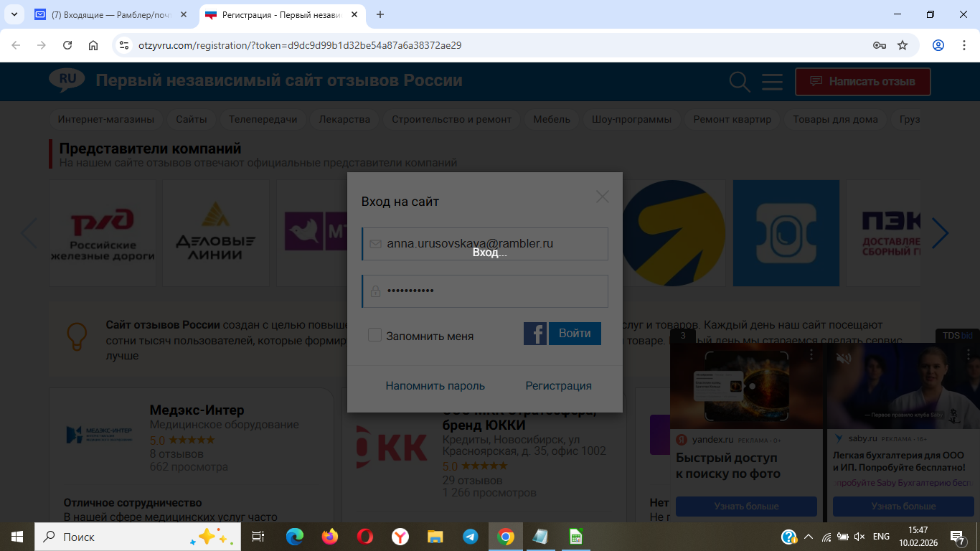Open yandex.ru ad options three dots
The height and width of the screenshot is (551, 980).
(811, 354)
